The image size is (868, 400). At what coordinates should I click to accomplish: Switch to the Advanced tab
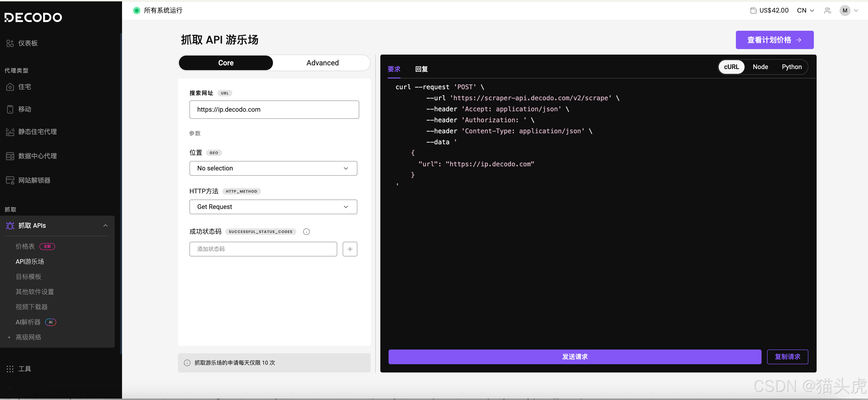tap(322, 63)
